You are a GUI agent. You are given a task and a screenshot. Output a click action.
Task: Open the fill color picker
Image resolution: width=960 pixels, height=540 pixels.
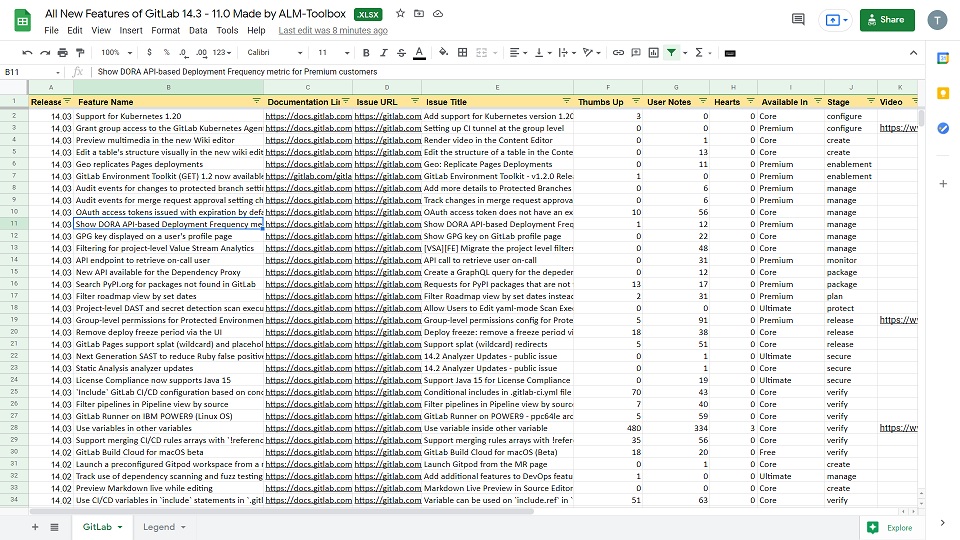(x=443, y=53)
